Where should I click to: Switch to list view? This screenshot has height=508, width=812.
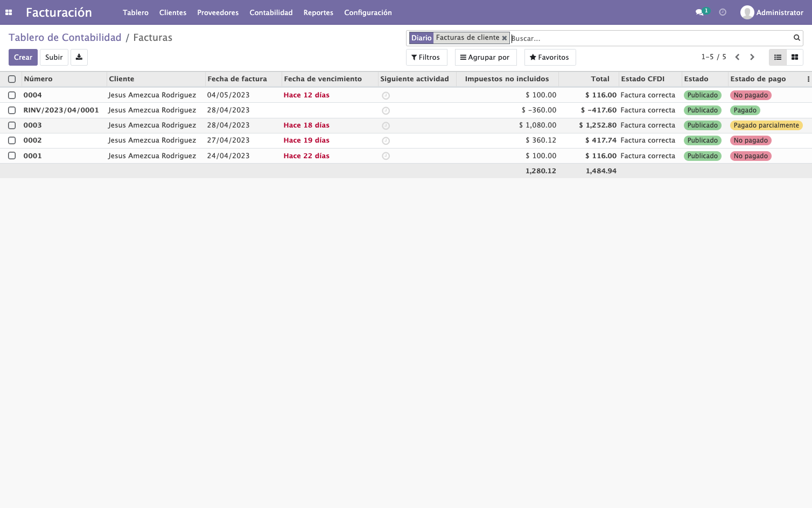[778, 57]
